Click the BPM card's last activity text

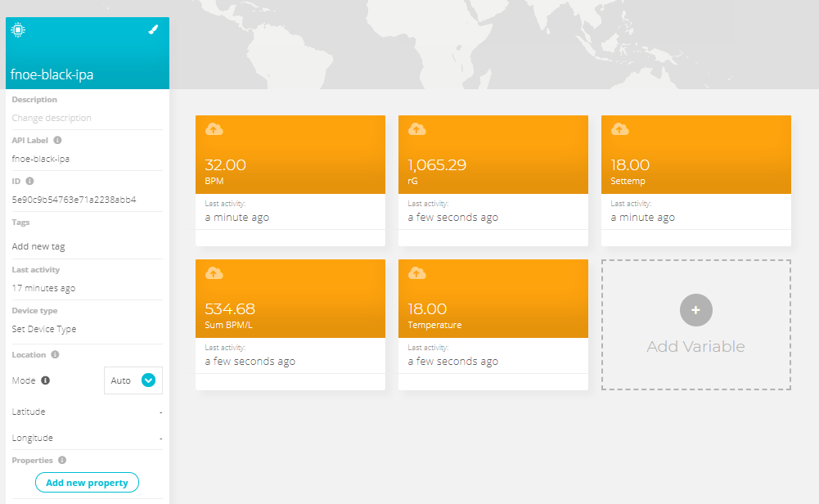coord(237,218)
